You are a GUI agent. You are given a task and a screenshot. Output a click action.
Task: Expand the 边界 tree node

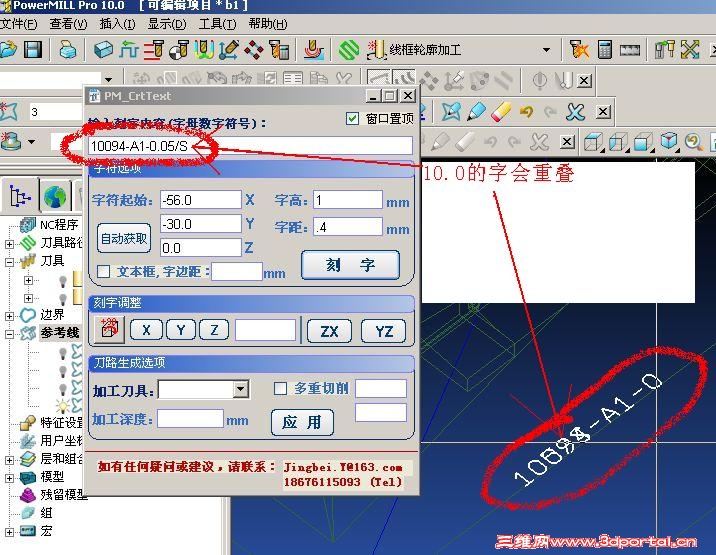click(9, 316)
